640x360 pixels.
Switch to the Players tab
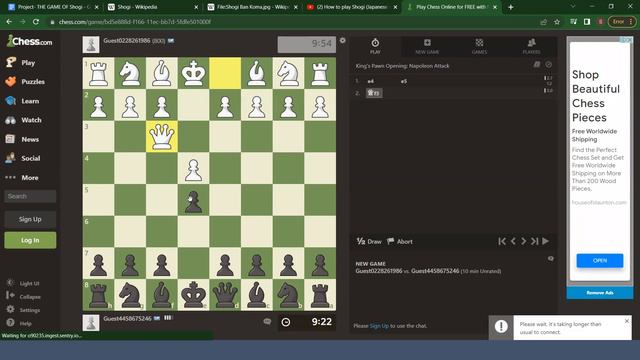point(531,46)
